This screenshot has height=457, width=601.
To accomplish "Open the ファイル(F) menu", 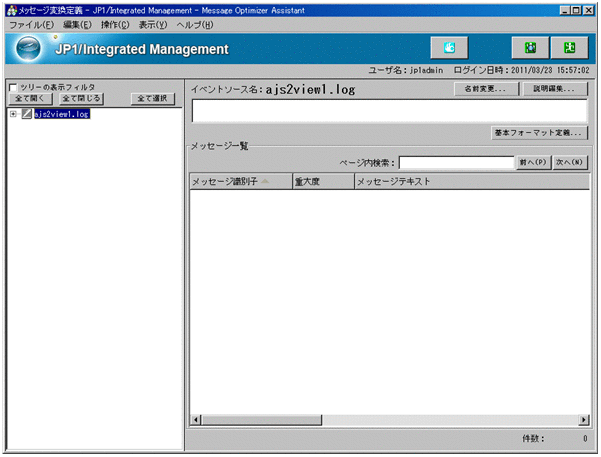I will pyautogui.click(x=31, y=24).
